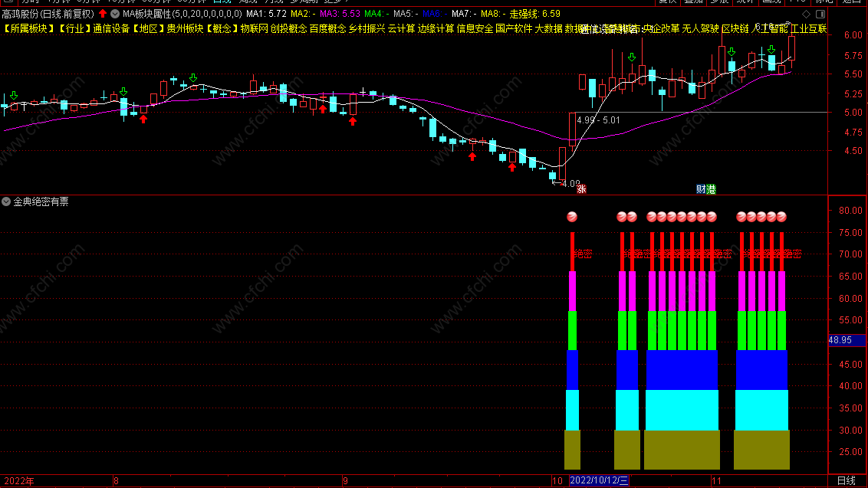
Task: Click the 物联网 concept link
Action: click(254, 28)
